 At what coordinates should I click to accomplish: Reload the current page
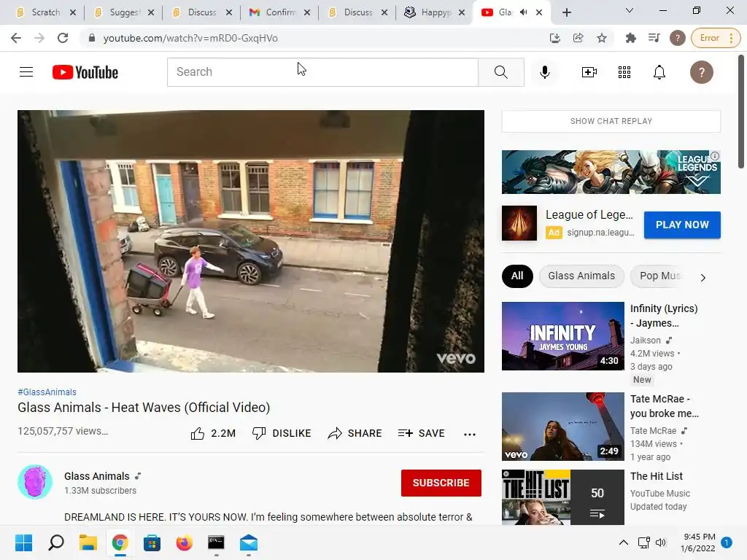click(x=63, y=38)
